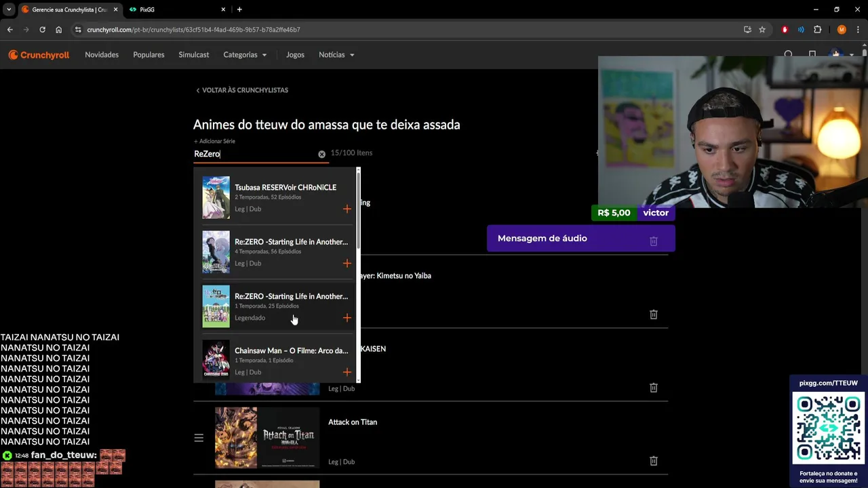The height and width of the screenshot is (488, 868).
Task: Add Re:ZERO with 4 seasons to list
Action: 347,263
